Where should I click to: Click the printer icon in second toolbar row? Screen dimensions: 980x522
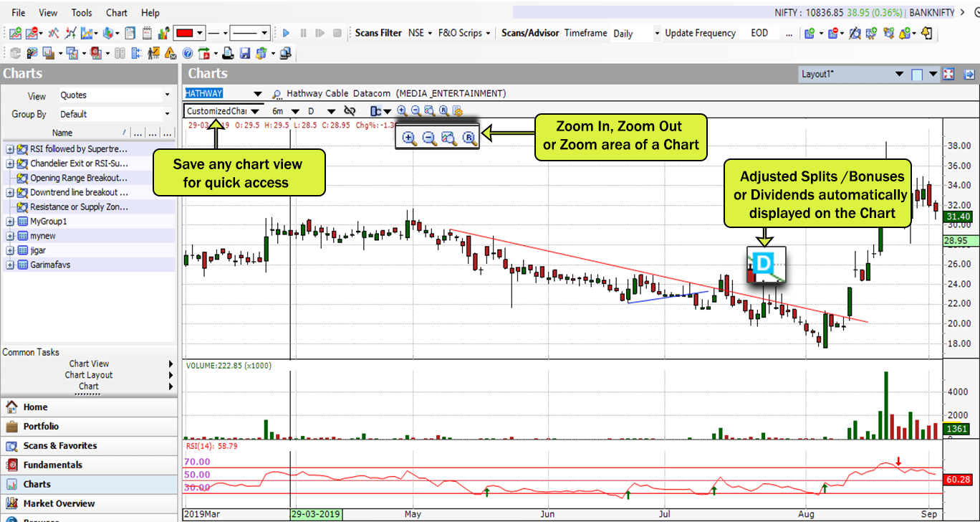(x=228, y=53)
